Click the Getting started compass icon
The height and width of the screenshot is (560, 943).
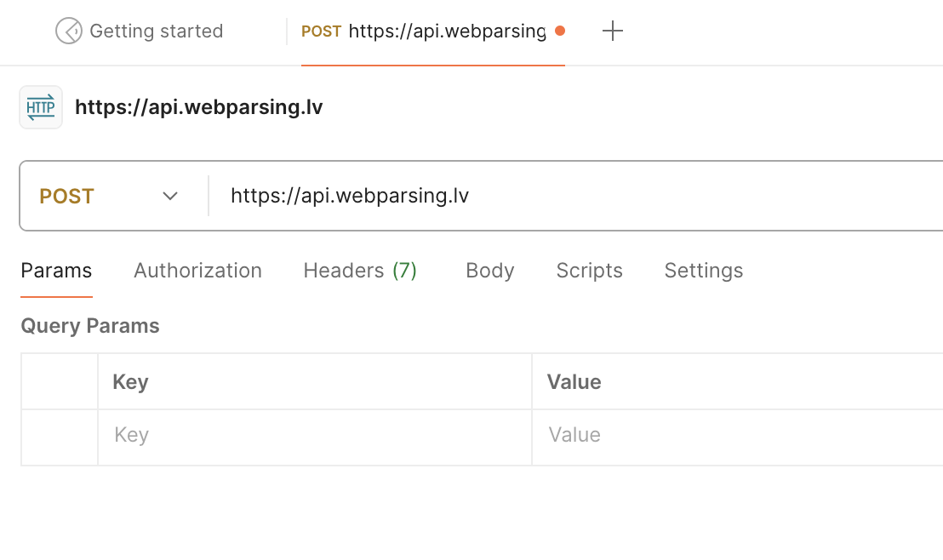68,31
